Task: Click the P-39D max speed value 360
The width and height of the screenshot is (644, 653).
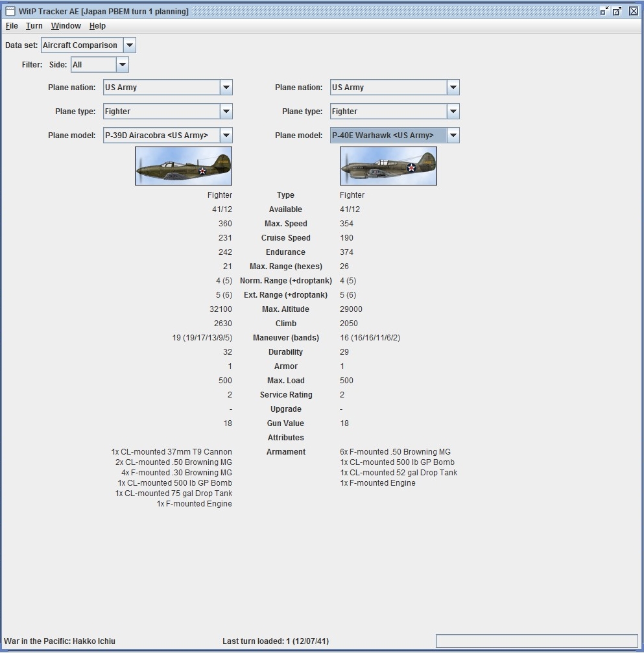Action: click(x=225, y=224)
